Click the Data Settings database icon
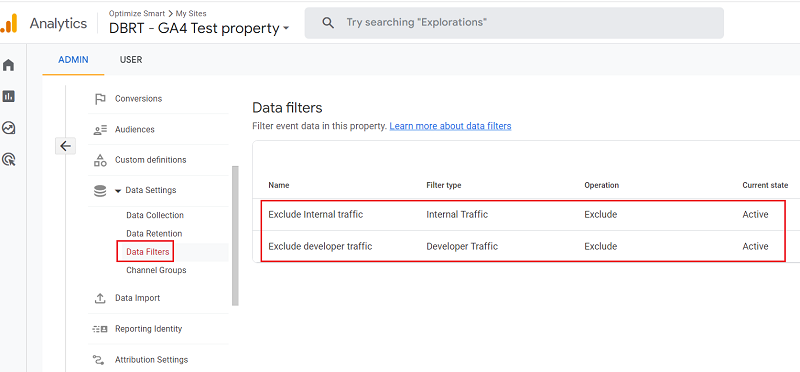This screenshot has width=800, height=372. 100,191
